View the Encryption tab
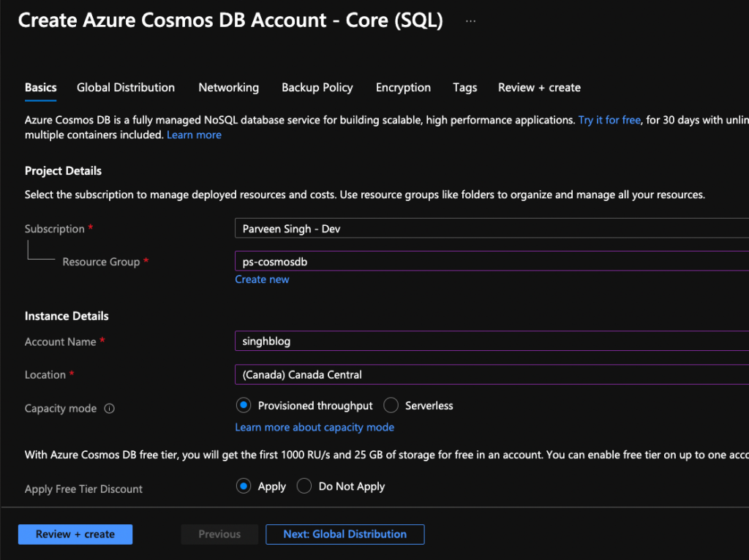749x560 pixels. pos(403,87)
